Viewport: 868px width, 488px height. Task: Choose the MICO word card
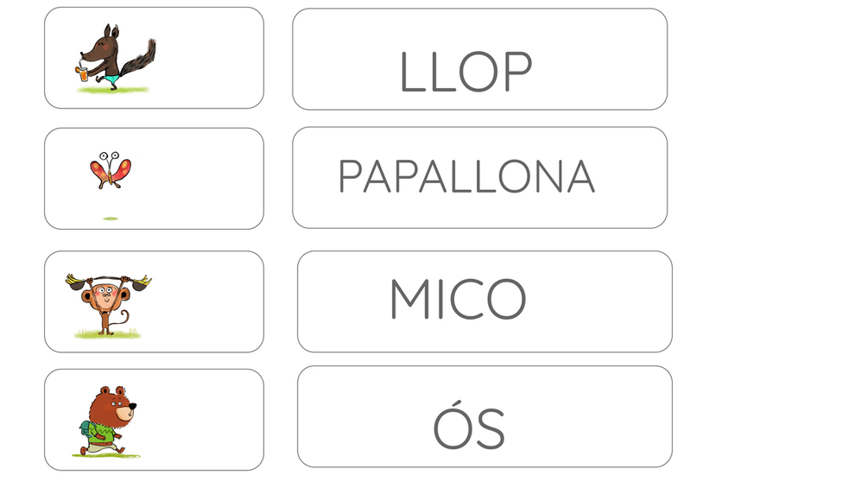point(485,301)
